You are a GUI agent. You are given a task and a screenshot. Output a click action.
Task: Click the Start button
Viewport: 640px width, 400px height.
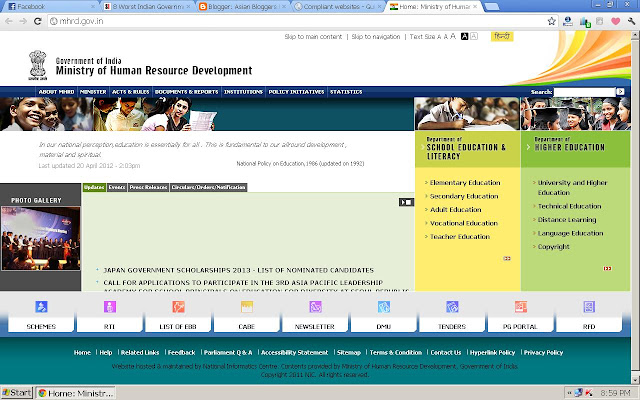pos(17,393)
